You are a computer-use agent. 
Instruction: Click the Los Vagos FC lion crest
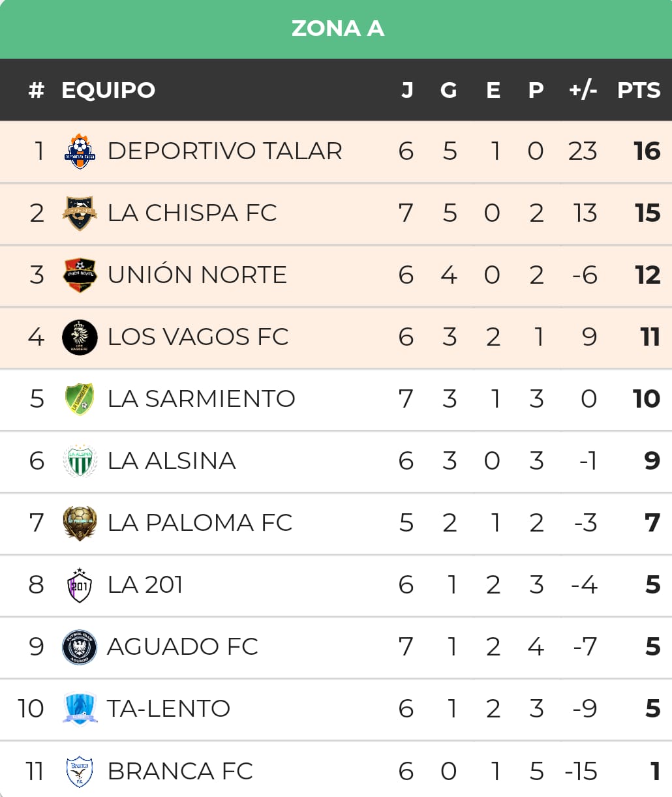tap(80, 337)
